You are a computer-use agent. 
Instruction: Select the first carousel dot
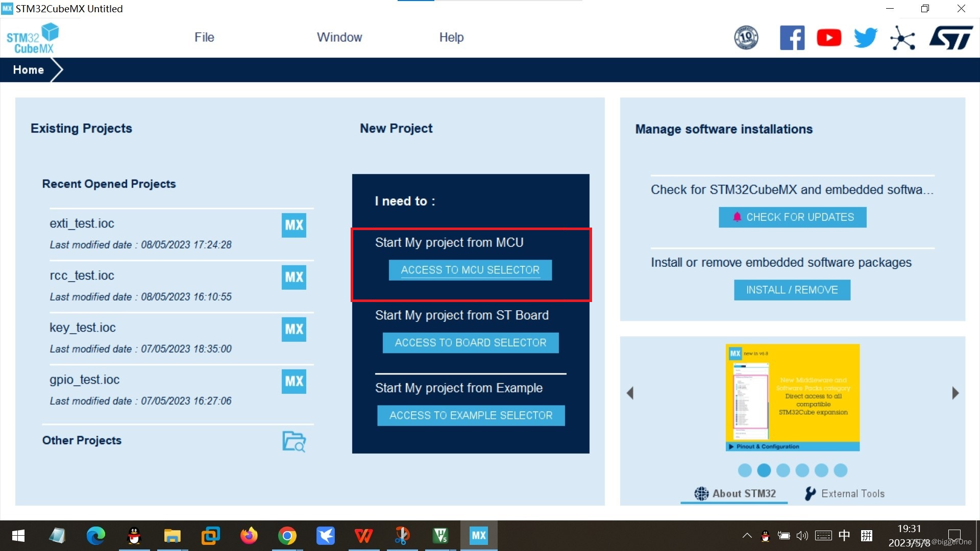tap(745, 470)
